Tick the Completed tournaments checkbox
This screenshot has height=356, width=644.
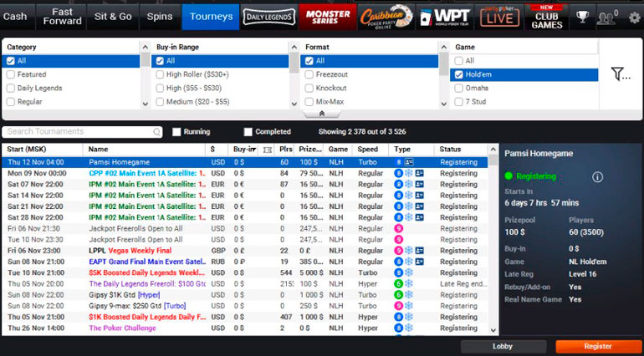point(248,132)
